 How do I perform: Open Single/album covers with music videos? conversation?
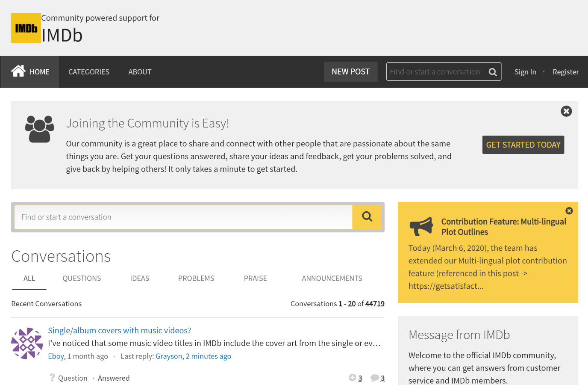click(x=120, y=330)
